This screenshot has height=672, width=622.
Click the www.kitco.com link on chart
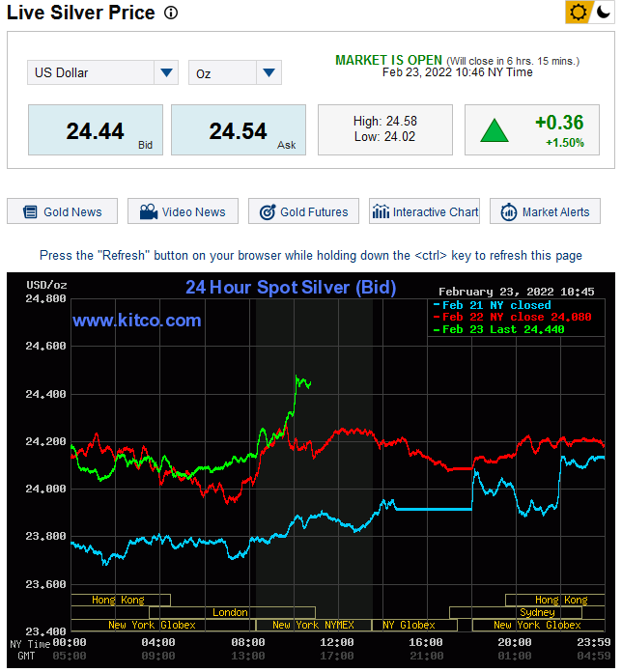137,321
